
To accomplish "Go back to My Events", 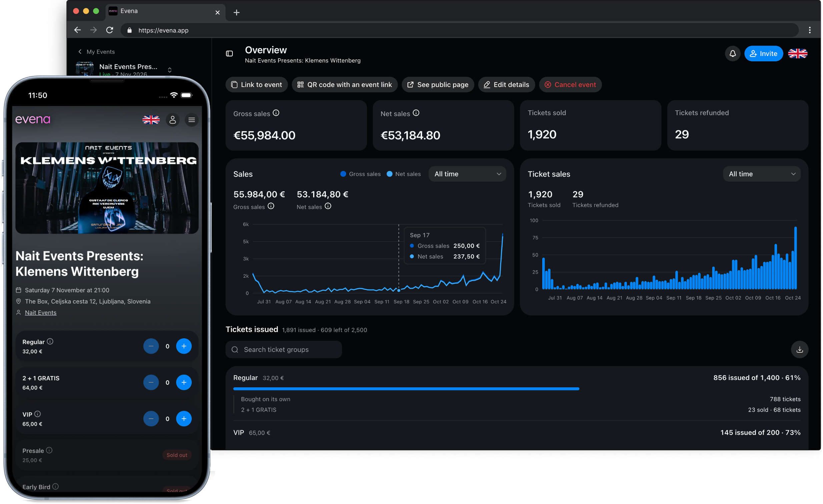I will click(x=96, y=52).
